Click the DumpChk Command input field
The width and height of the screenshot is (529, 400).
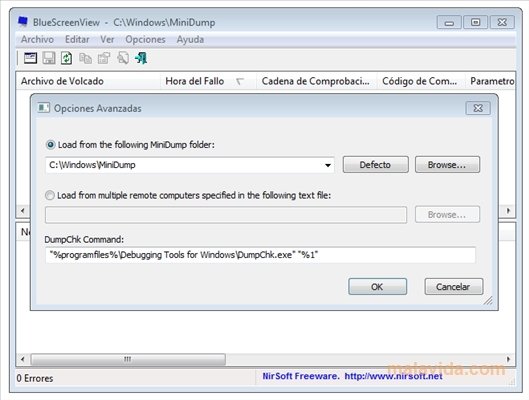[260, 255]
